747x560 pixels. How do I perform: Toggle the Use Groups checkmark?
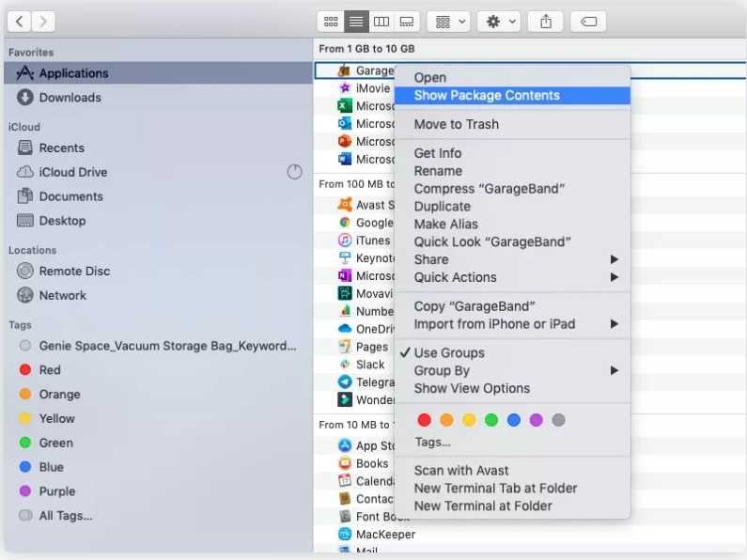513,353
